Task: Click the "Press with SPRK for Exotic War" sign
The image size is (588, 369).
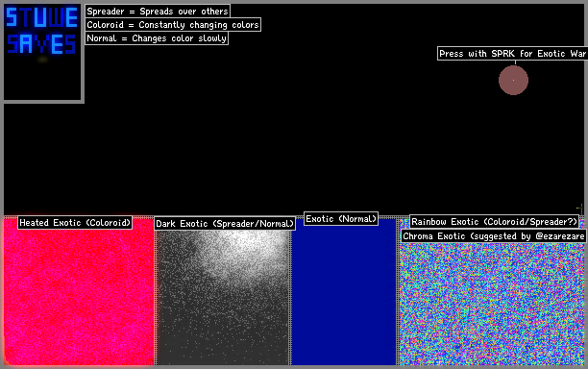Action: pyautogui.click(x=513, y=54)
